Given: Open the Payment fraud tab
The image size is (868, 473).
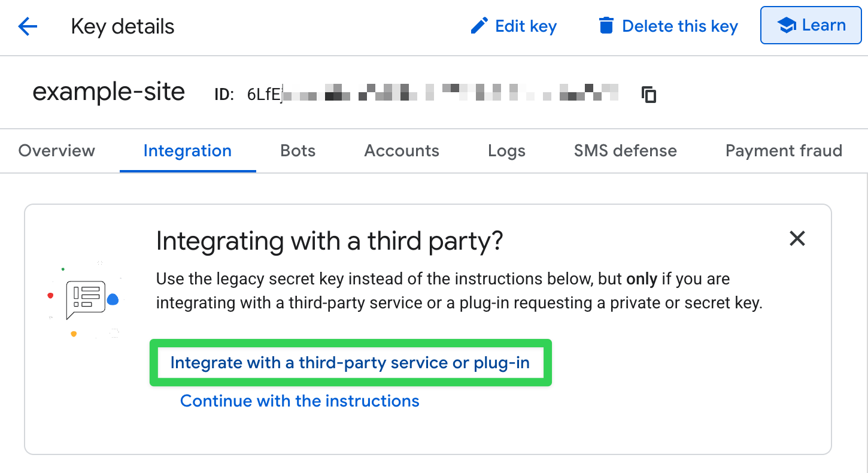Looking at the screenshot, I should point(783,151).
